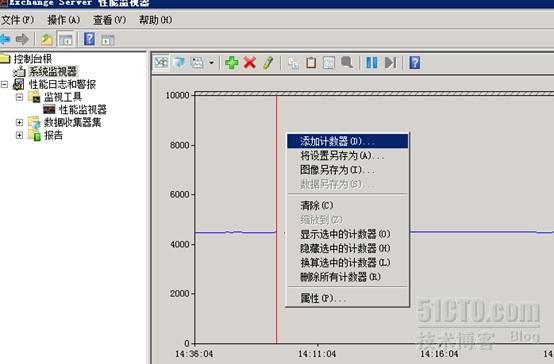Click 换算选中的计数器(L) menu entry
The height and width of the screenshot is (364, 554).
click(x=347, y=263)
